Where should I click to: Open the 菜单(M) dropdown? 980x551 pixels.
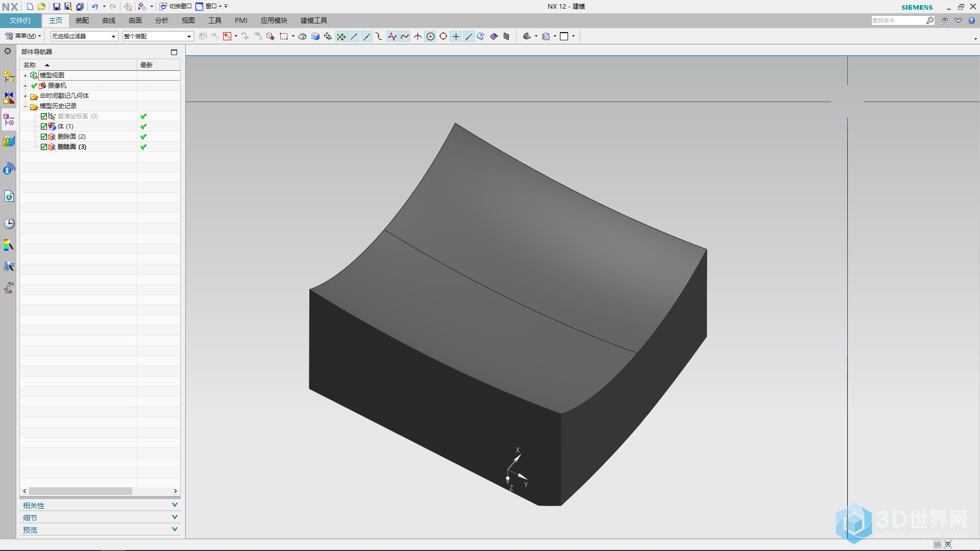tap(23, 36)
